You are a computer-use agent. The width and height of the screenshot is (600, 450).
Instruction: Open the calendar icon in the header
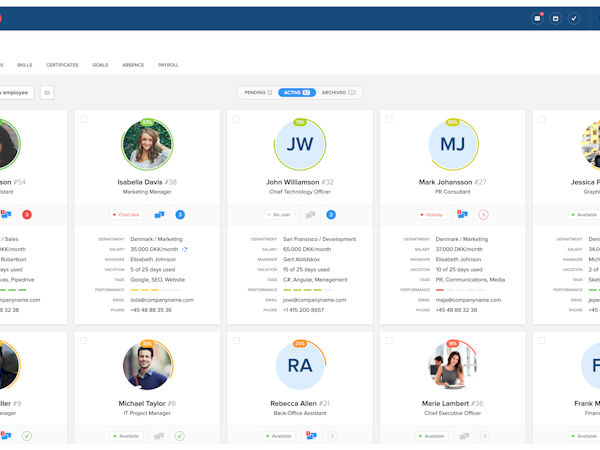[556, 18]
